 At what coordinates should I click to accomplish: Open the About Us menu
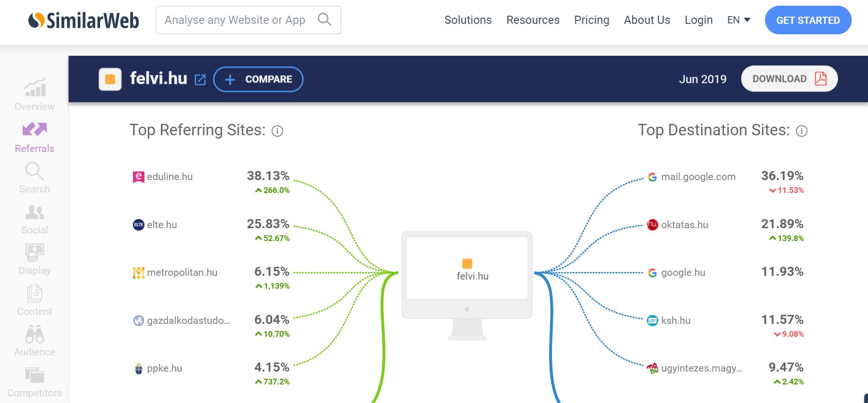647,20
